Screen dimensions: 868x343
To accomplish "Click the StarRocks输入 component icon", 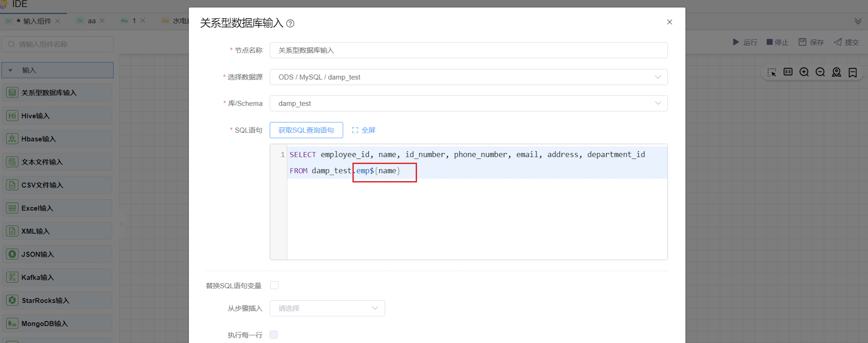I will coord(12,300).
